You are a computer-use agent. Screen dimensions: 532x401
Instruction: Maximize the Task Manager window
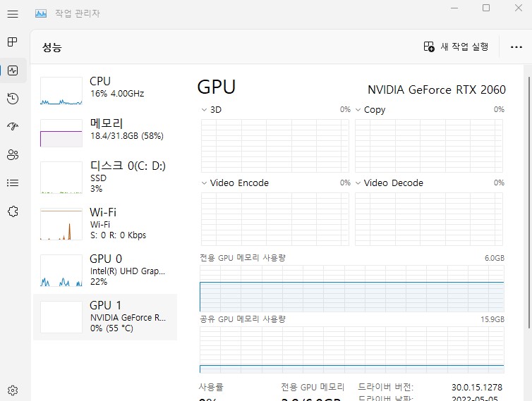[x=486, y=8]
